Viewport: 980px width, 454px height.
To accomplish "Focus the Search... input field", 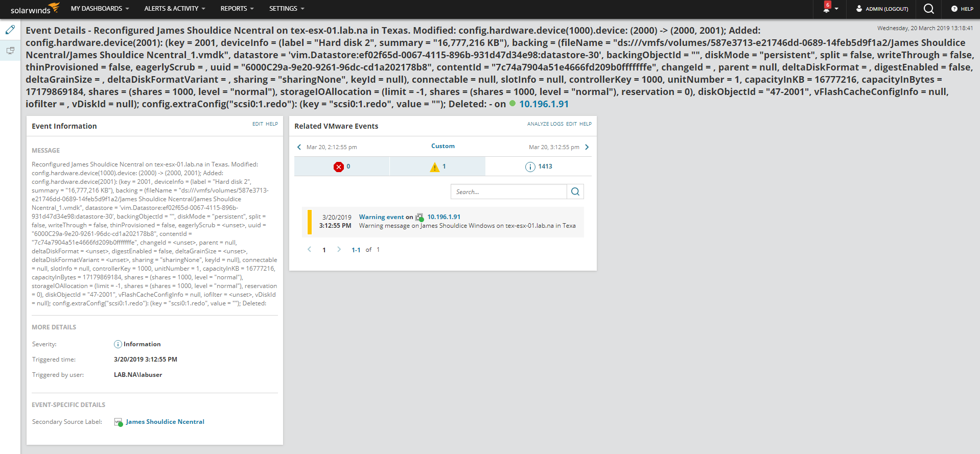I will (509, 192).
